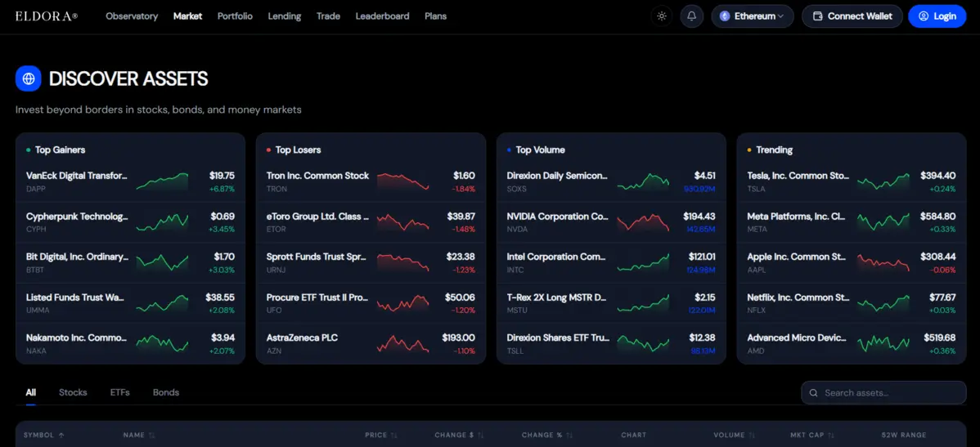This screenshot has width=980, height=447.
Task: Expand the Ethereum network dropdown
Action: tap(753, 16)
